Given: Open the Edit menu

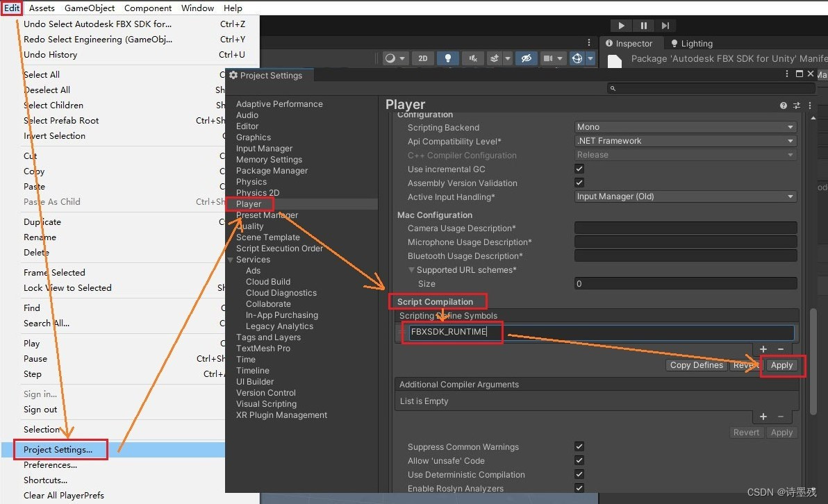Looking at the screenshot, I should point(12,8).
